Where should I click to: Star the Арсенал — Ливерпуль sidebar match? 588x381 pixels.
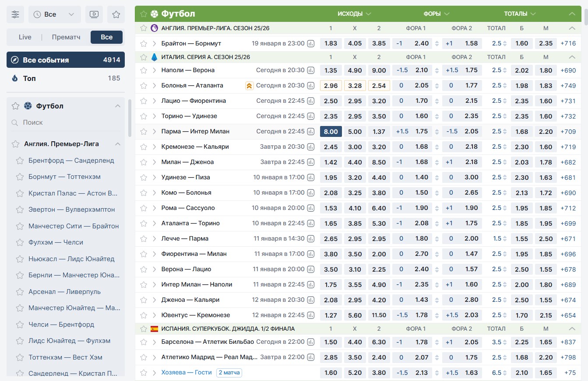point(19,292)
